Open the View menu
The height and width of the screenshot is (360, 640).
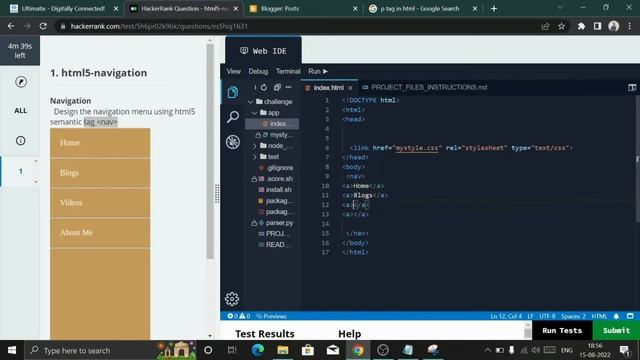[233, 71]
